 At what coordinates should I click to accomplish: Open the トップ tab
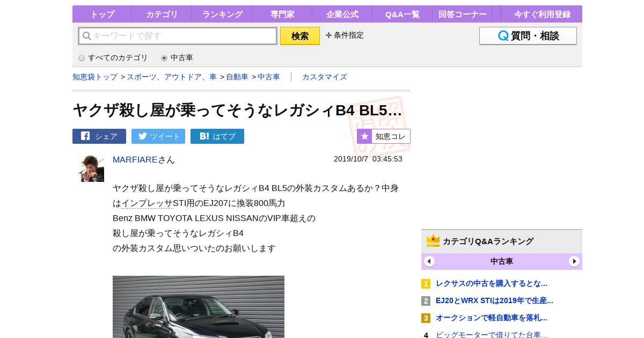pos(102,14)
